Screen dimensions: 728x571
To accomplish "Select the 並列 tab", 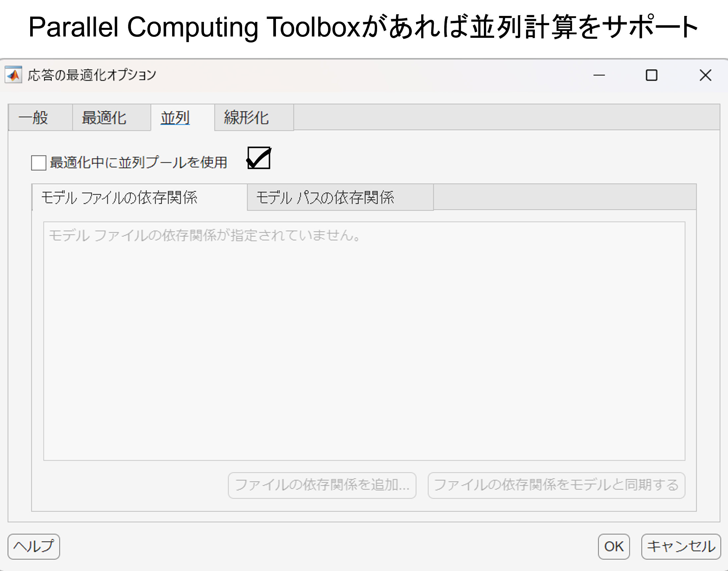I will [x=175, y=118].
